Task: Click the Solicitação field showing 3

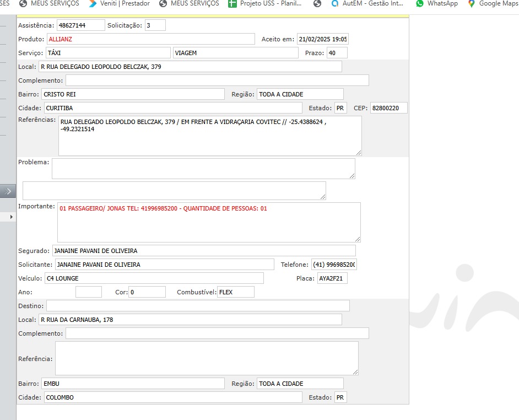Action: click(x=155, y=25)
